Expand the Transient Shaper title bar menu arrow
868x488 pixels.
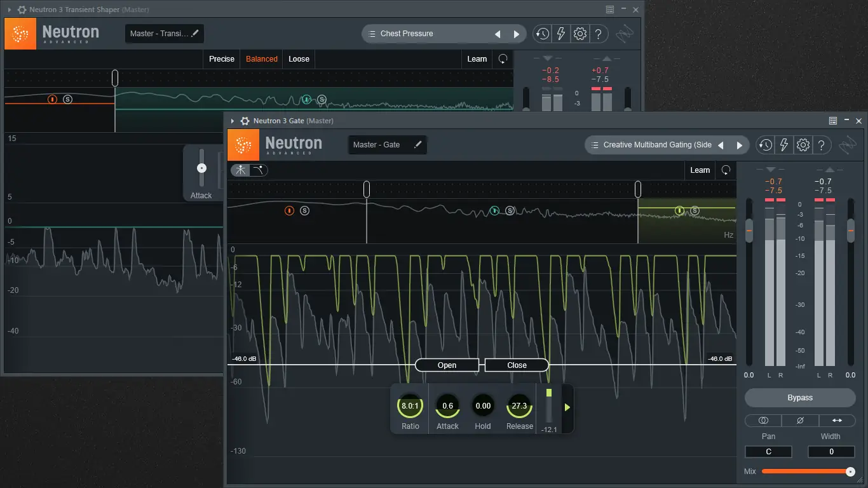coord(9,10)
